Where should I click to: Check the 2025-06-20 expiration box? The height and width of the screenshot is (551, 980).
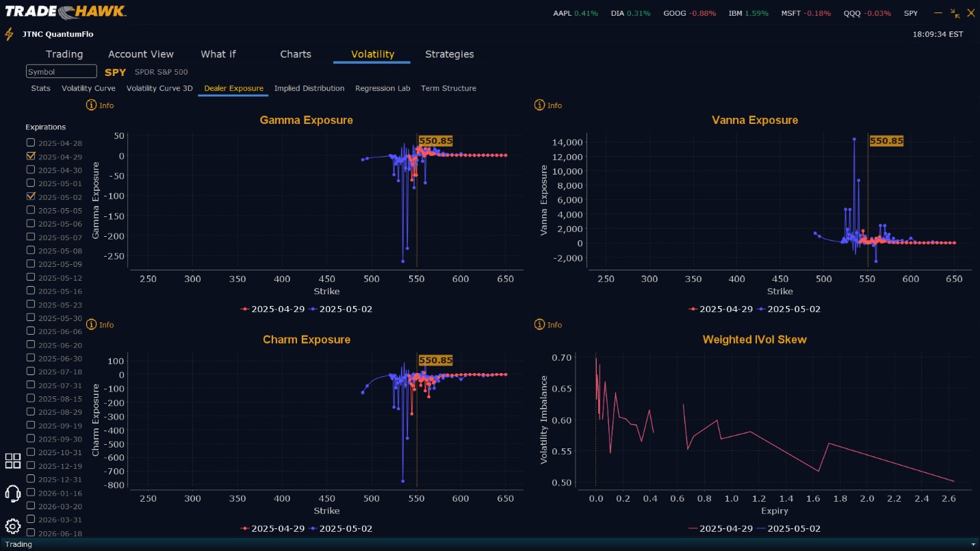30,345
